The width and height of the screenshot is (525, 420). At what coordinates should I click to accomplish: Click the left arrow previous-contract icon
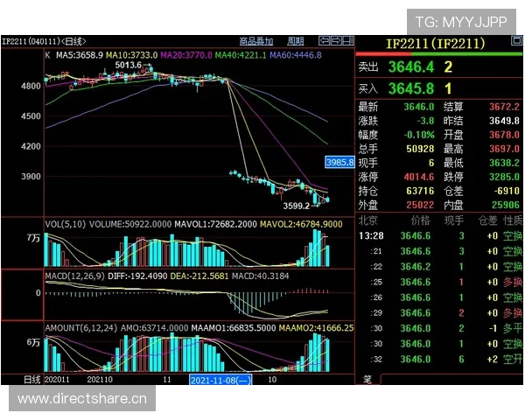[x=324, y=41]
